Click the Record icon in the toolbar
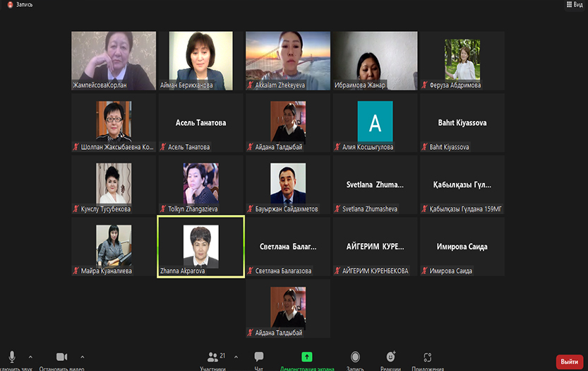 click(355, 357)
